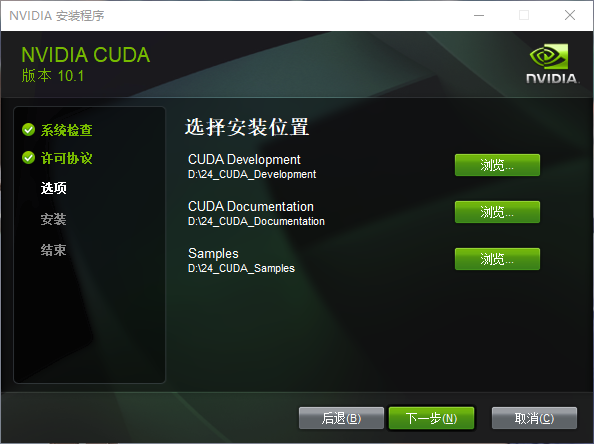Select the 安装 step in sidebar

click(x=53, y=219)
